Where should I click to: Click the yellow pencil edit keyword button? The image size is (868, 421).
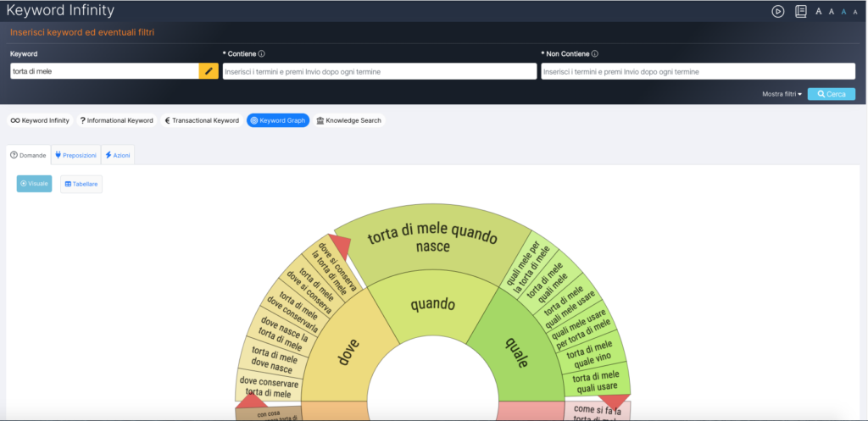click(209, 71)
